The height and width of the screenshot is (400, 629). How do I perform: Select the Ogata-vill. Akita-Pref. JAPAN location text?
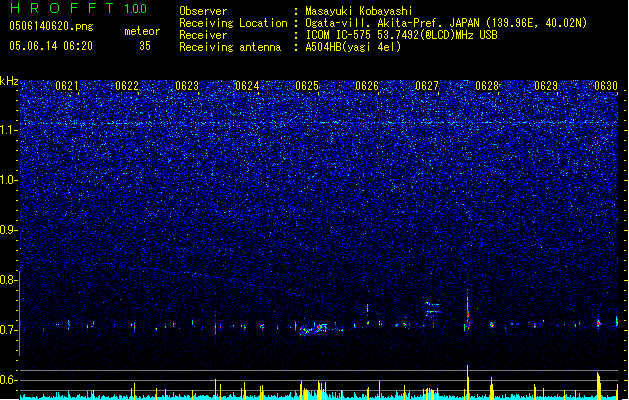(446, 23)
